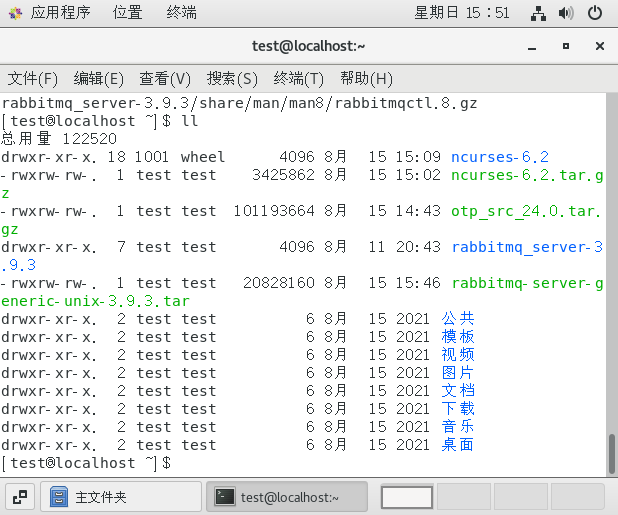Select the third workspace in switcher

[x=521, y=497]
